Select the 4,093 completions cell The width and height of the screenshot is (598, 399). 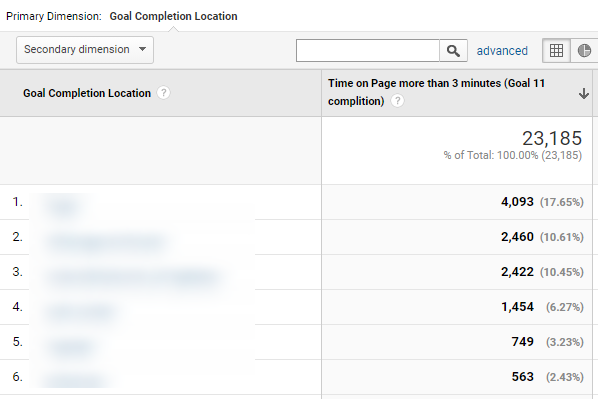point(517,202)
